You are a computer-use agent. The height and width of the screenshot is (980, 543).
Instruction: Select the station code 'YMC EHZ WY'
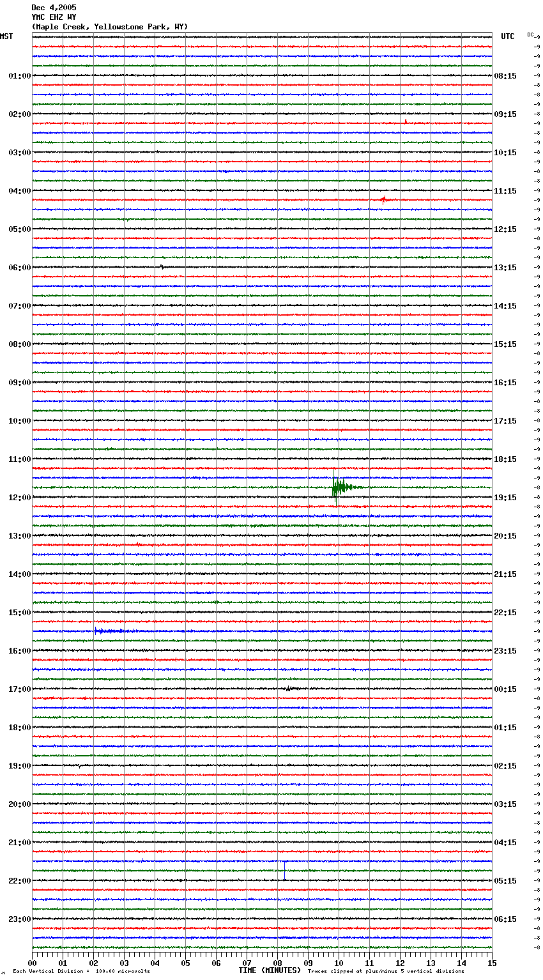click(x=54, y=17)
